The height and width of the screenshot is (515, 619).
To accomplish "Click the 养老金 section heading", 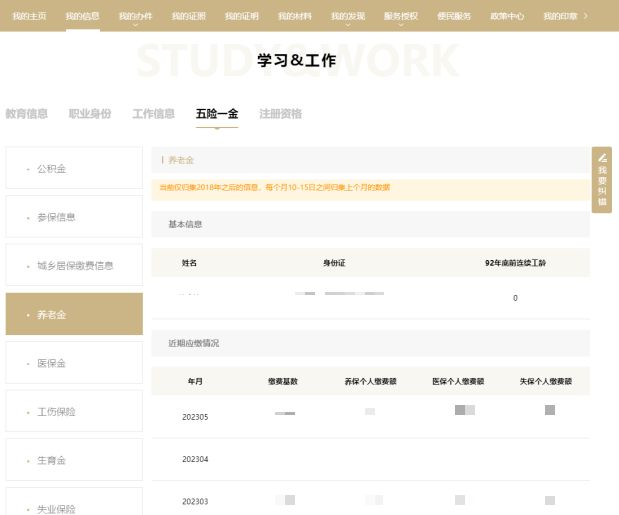I will pyautogui.click(x=181, y=160).
